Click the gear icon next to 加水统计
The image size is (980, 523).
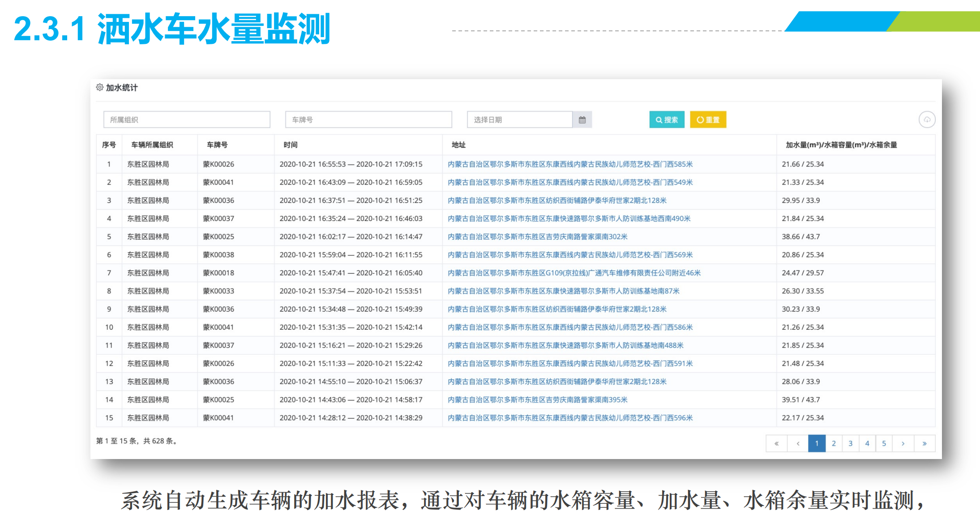[x=100, y=87]
